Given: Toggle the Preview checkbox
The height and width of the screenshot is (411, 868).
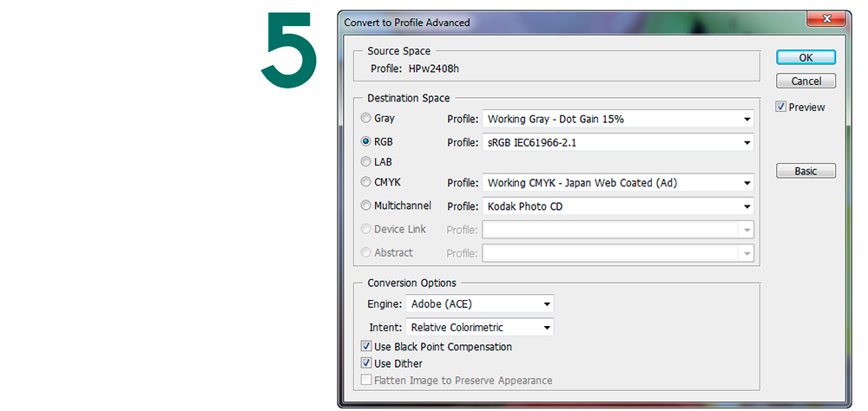Looking at the screenshot, I should 781,108.
